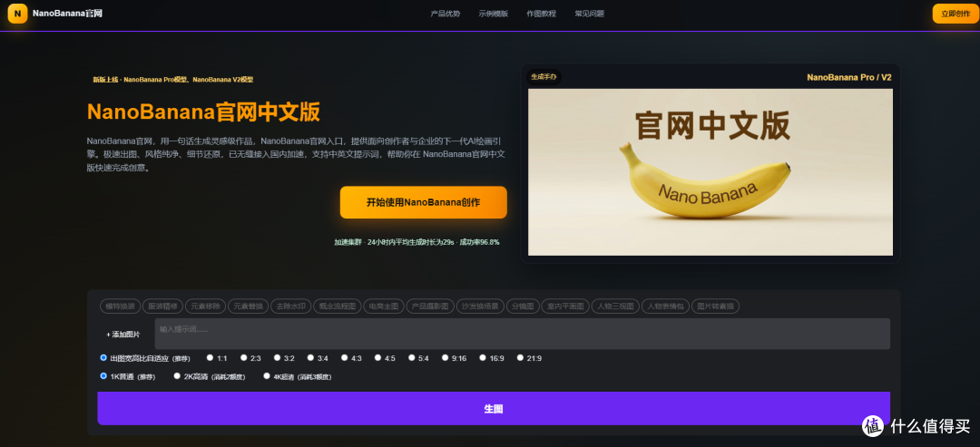Click the 开始使用NanoBanana创作 button

coord(423,202)
